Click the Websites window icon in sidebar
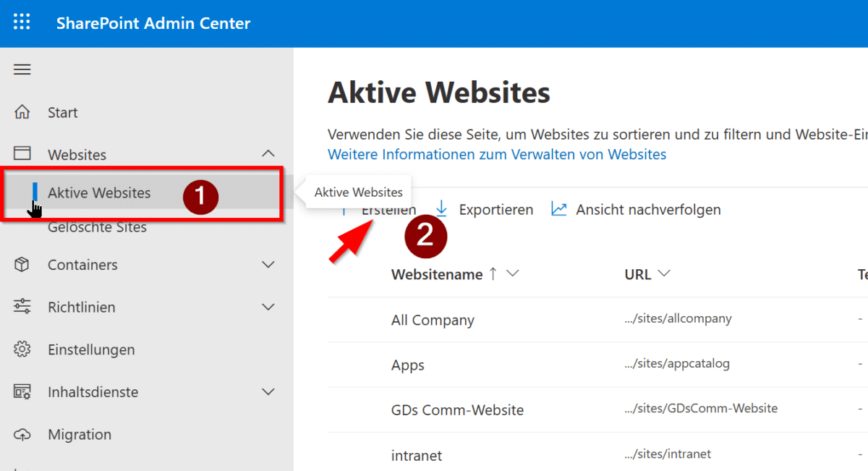This screenshot has height=471, width=868. pos(22,154)
